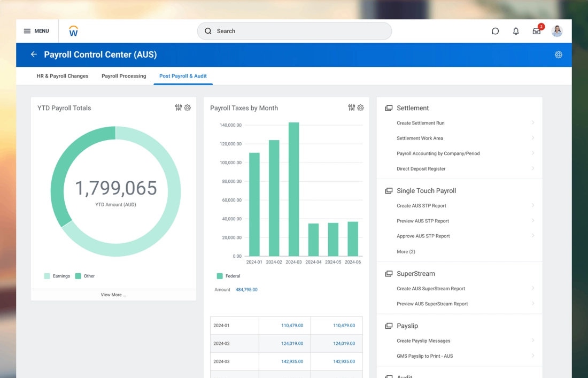Toggle the Other legend series

point(85,276)
